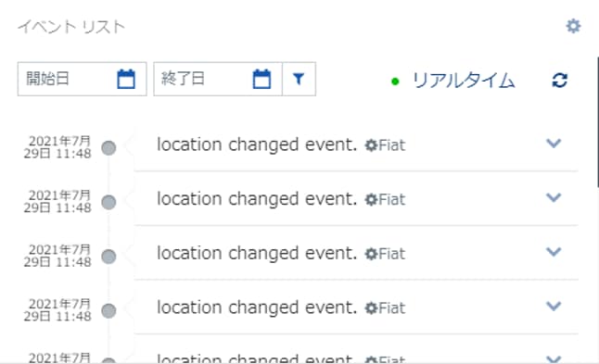Select second event timeline dot
Screen dimensions: 599x364
click(x=108, y=202)
